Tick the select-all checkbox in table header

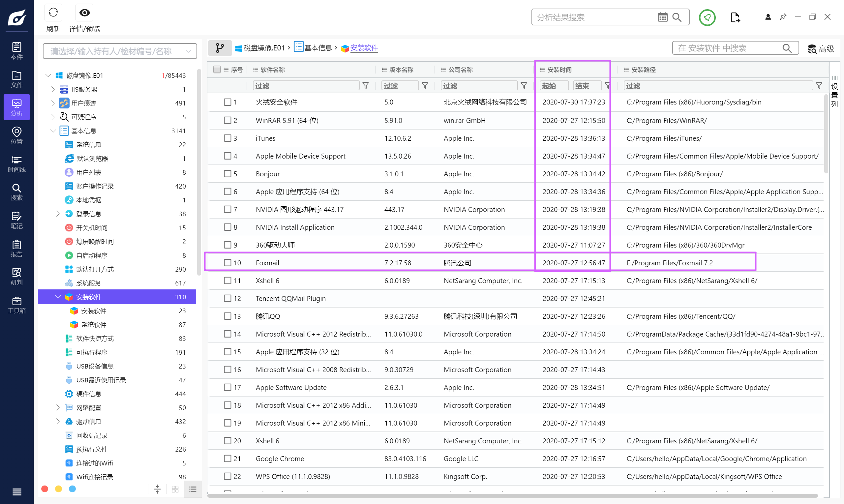point(217,69)
